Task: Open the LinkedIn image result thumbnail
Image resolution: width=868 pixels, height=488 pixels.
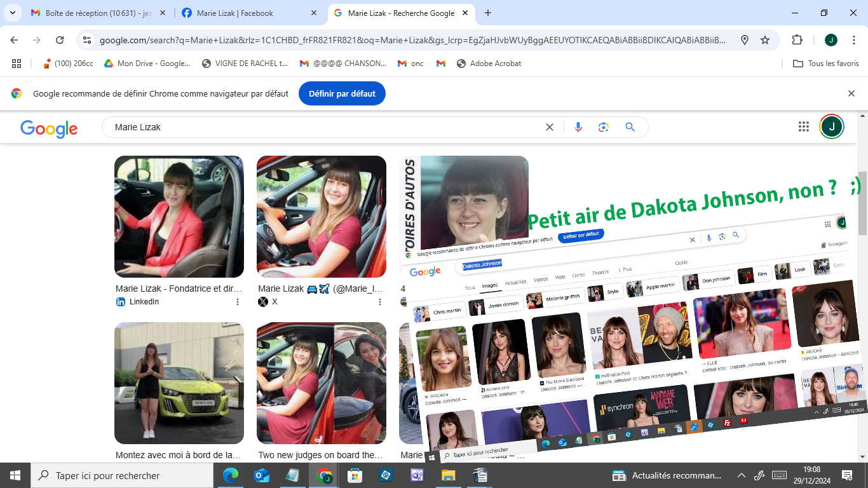Action: [x=179, y=217]
